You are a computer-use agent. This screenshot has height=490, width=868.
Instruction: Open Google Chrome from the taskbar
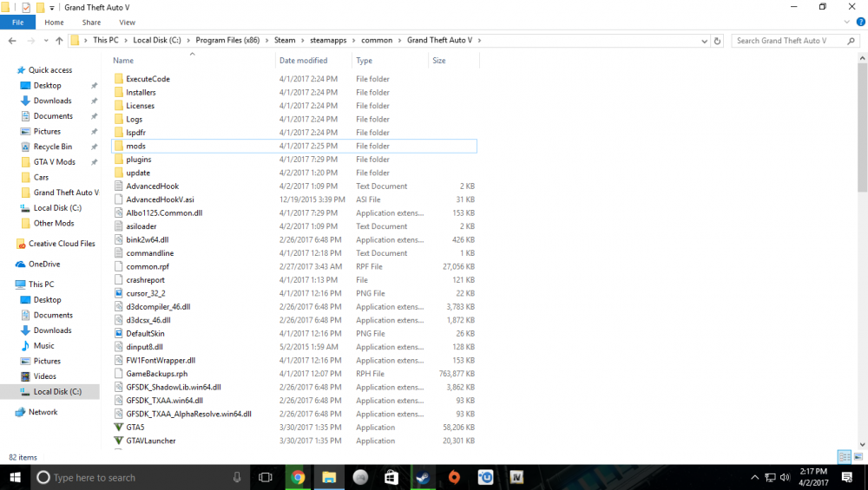click(x=298, y=477)
